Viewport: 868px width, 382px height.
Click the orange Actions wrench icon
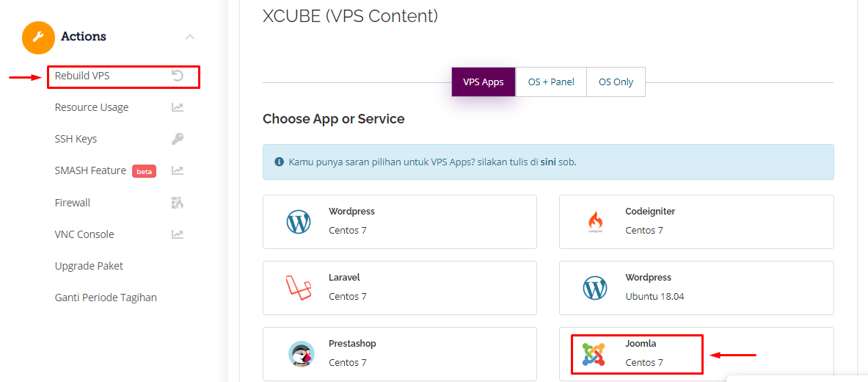click(38, 37)
